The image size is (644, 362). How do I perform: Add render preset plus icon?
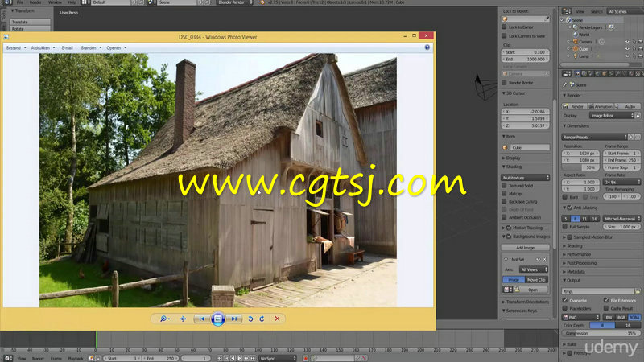pos(631,137)
